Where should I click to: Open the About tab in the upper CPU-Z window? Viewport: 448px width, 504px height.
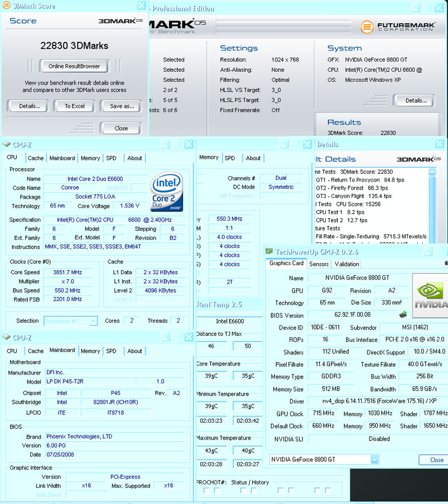134,158
